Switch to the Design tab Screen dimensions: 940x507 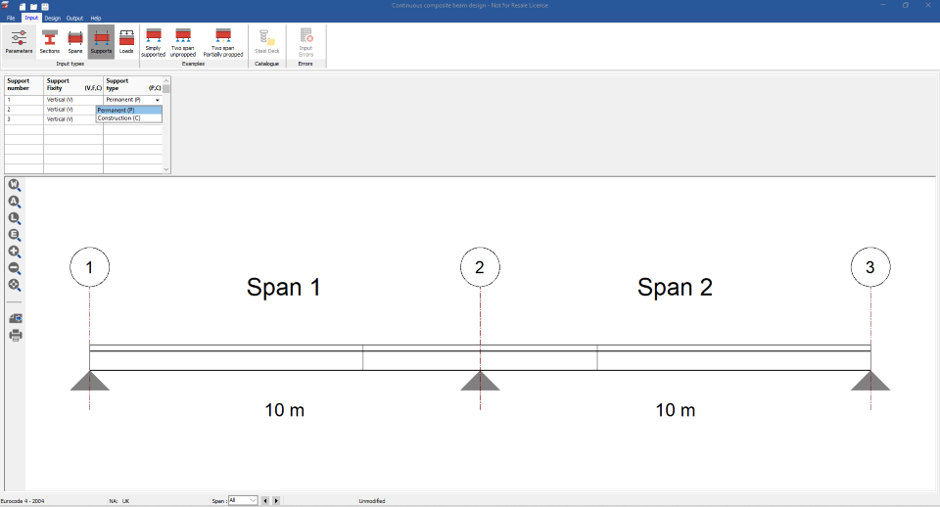click(53, 18)
